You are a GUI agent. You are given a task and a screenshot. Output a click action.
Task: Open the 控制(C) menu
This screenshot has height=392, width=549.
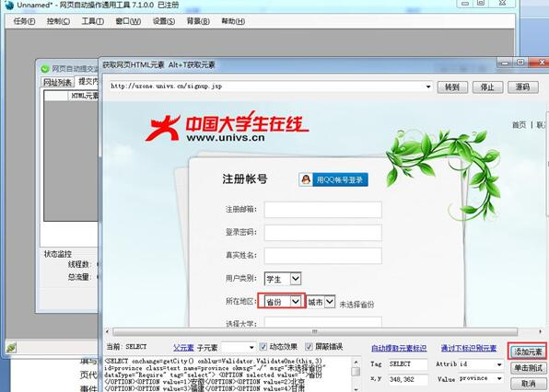coord(58,21)
